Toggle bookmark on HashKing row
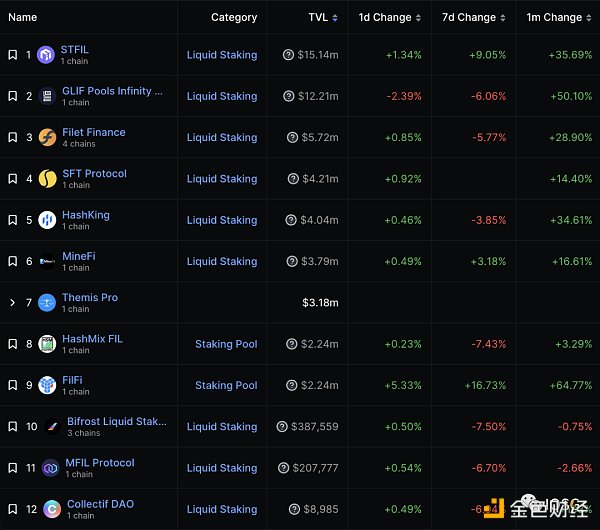 point(13,220)
